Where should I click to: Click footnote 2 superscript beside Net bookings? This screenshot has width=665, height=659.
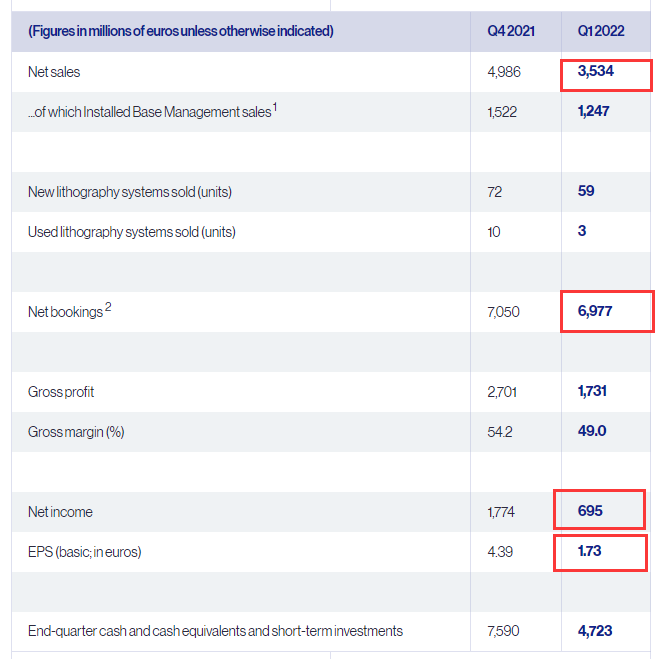point(108,308)
